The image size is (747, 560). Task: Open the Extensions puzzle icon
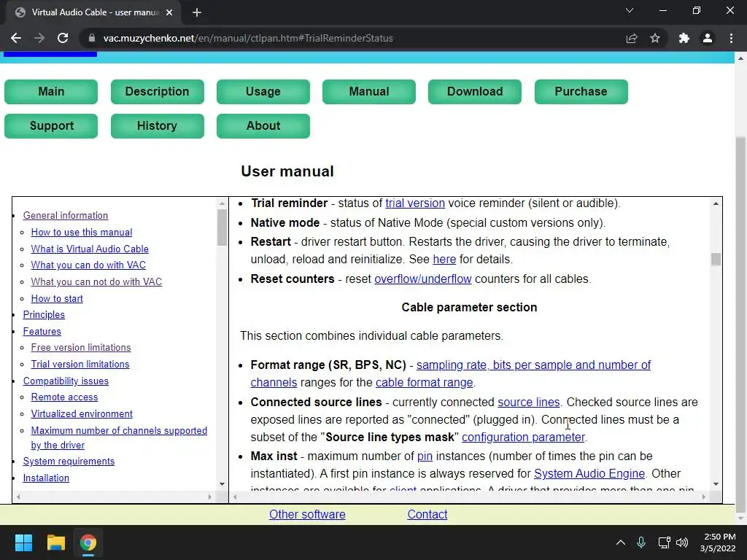[684, 38]
